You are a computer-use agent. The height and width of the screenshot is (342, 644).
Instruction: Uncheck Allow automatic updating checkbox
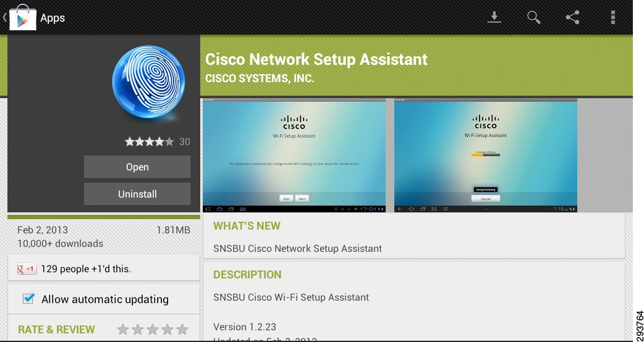coord(28,299)
